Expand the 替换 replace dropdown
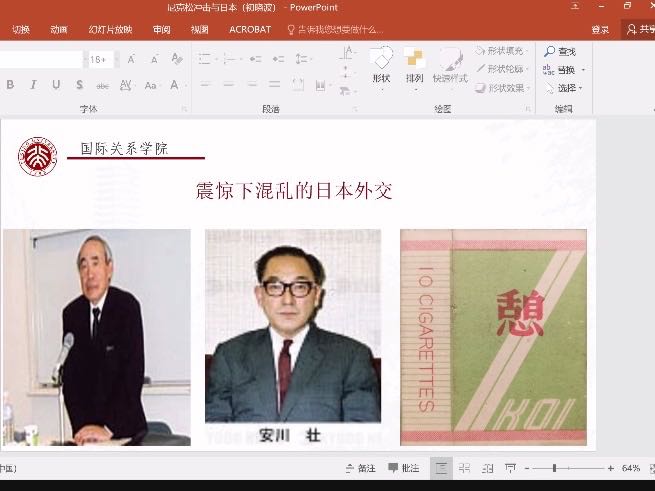Screen dimensions: 655x491 (x=583, y=70)
